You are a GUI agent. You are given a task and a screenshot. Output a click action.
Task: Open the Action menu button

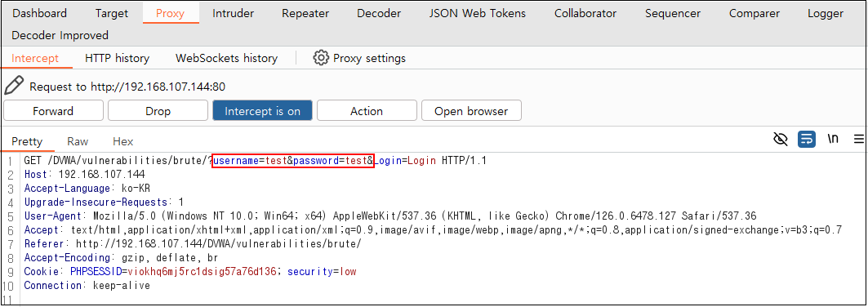[367, 110]
